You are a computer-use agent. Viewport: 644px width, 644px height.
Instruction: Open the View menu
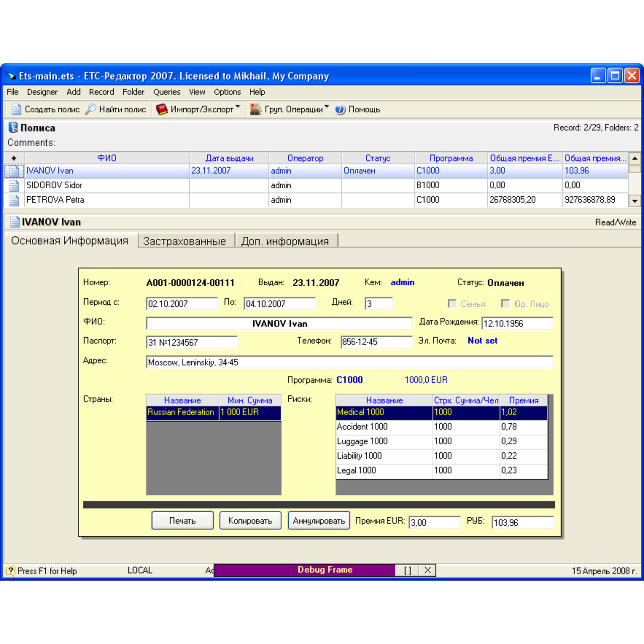(x=197, y=92)
